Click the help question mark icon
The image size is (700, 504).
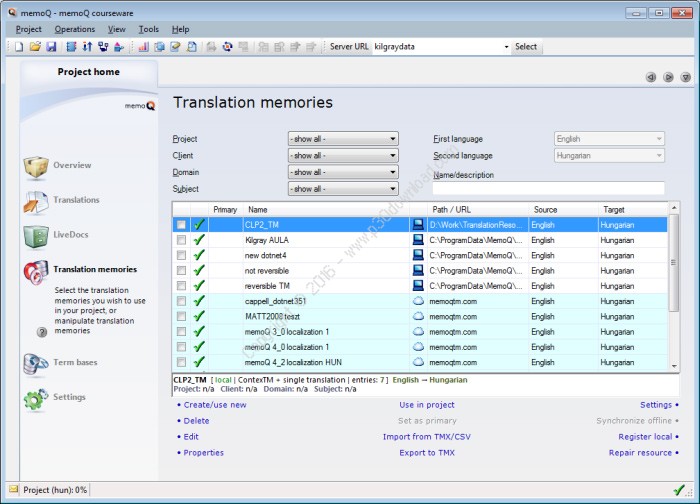pos(42,332)
